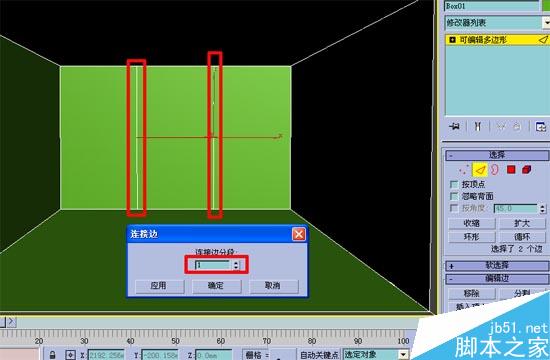The width and height of the screenshot is (550, 360).
Task: Select the Vertex sub-object level icon
Action: tap(464, 170)
